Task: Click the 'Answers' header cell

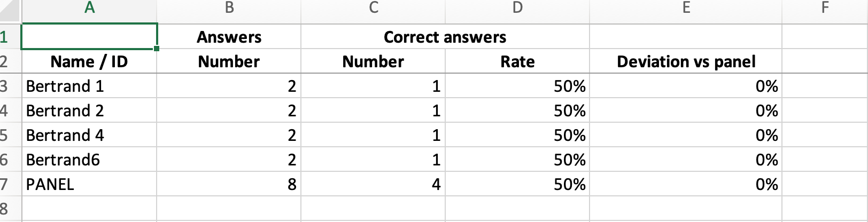Action: (229, 37)
